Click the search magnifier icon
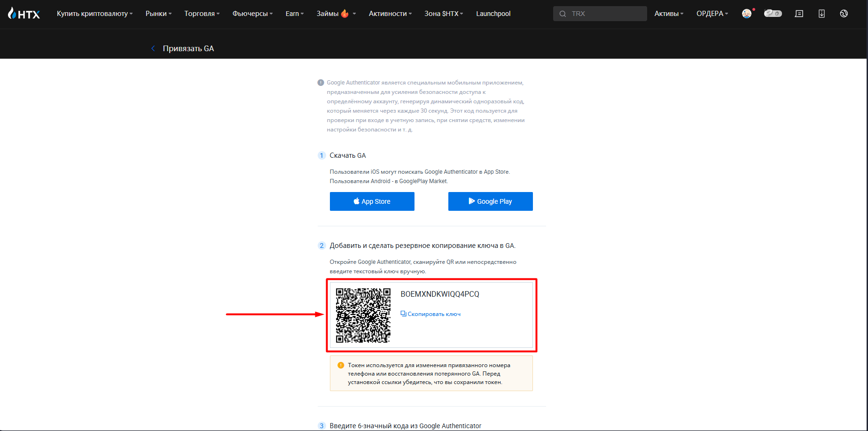The height and width of the screenshot is (431, 868). point(563,14)
